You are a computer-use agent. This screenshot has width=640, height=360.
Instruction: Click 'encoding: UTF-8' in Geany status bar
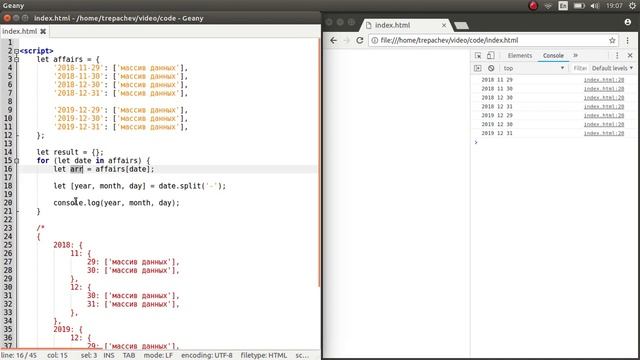coord(207,356)
